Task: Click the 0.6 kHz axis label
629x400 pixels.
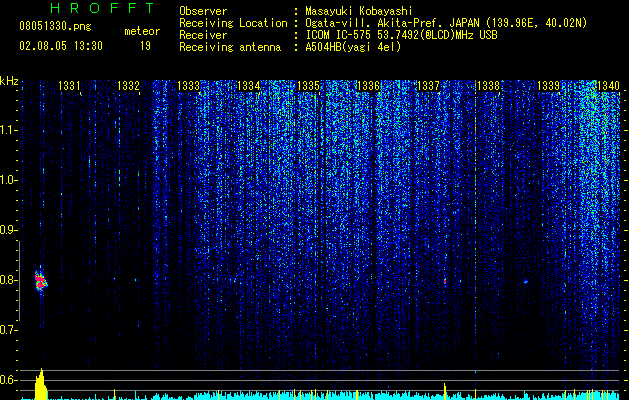Action: click(7, 380)
